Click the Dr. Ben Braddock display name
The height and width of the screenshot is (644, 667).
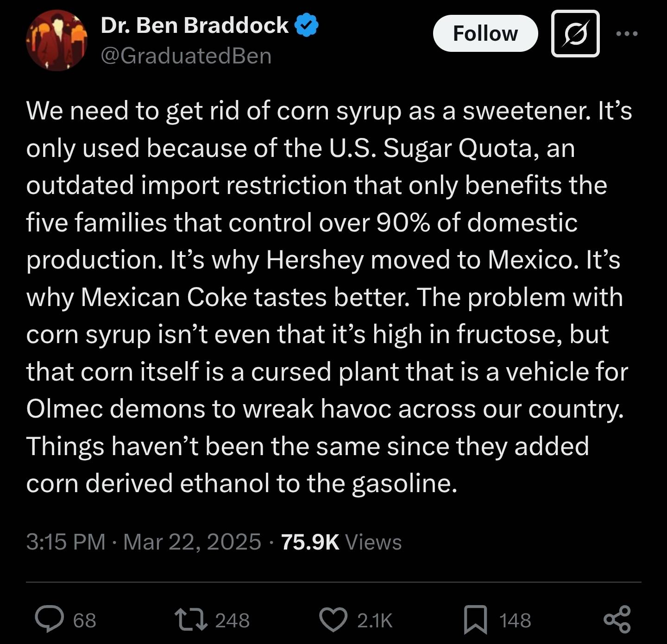pyautogui.click(x=195, y=25)
